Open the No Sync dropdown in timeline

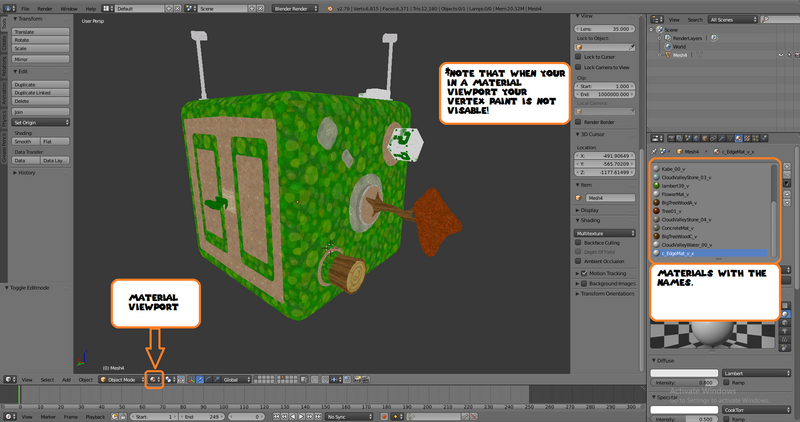(349, 417)
